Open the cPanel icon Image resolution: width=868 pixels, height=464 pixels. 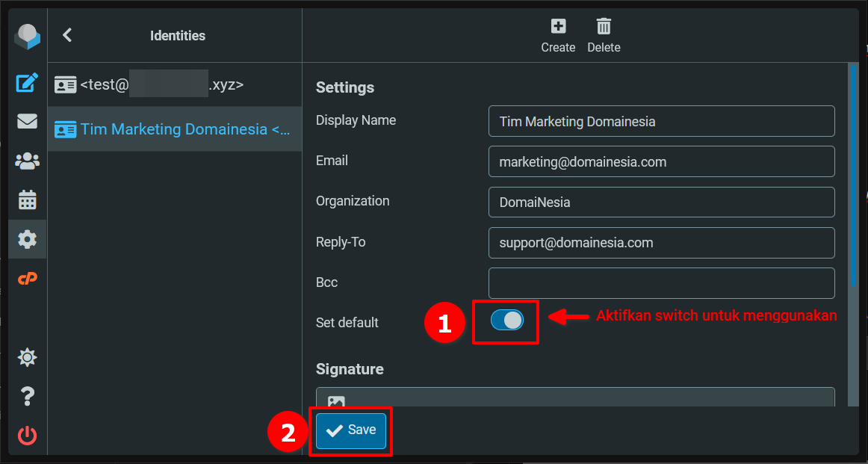click(27, 278)
